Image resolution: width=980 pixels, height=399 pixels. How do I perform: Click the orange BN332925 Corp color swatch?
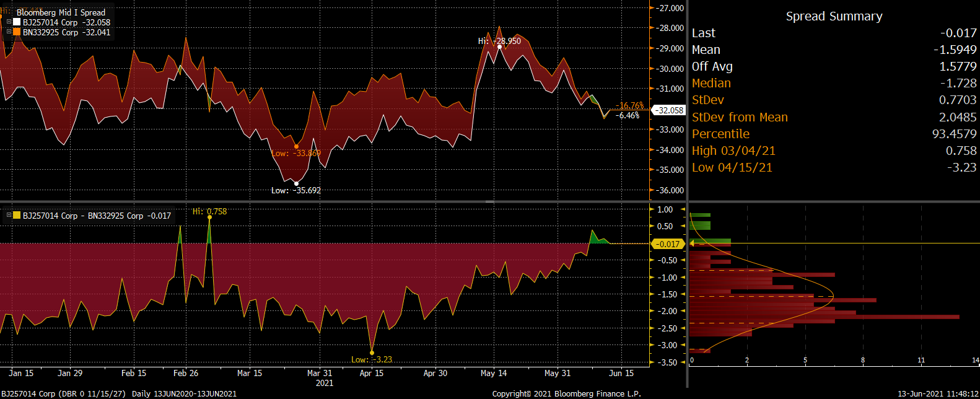tap(17, 32)
